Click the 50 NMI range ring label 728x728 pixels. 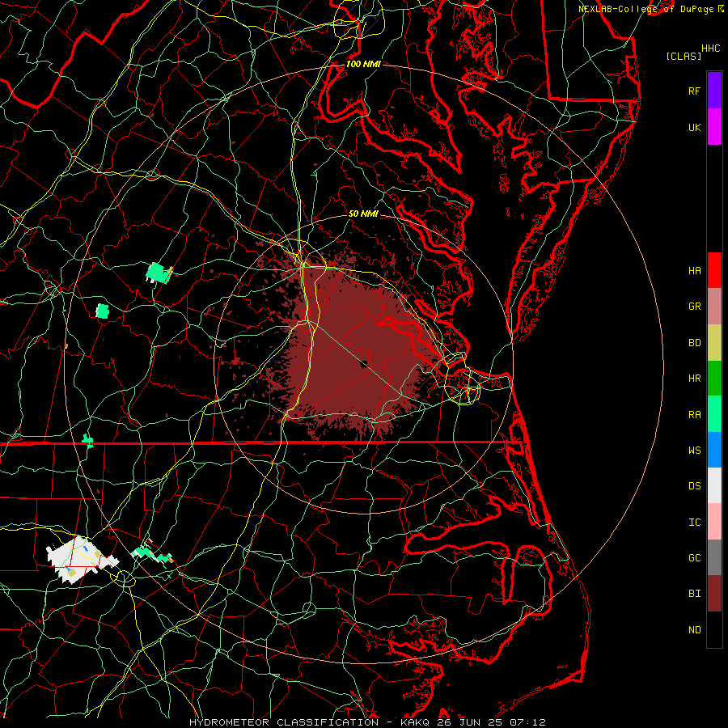pyautogui.click(x=363, y=214)
